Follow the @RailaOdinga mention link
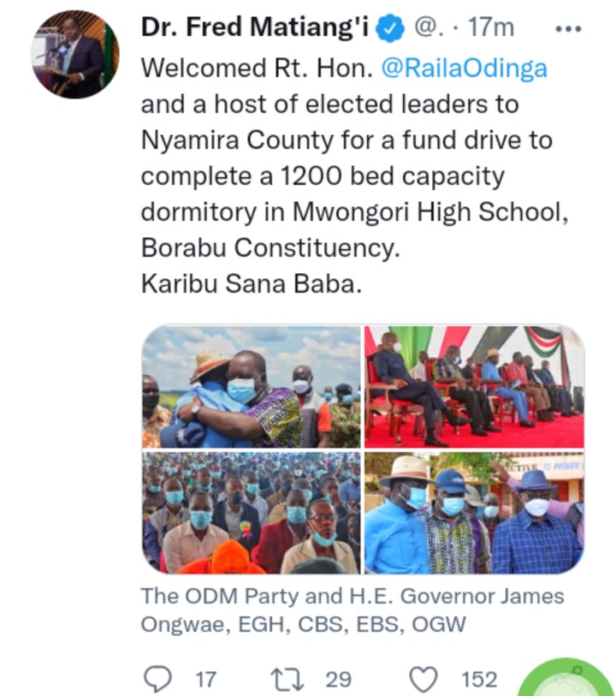Screen dimensions: 616x696 tap(464, 68)
